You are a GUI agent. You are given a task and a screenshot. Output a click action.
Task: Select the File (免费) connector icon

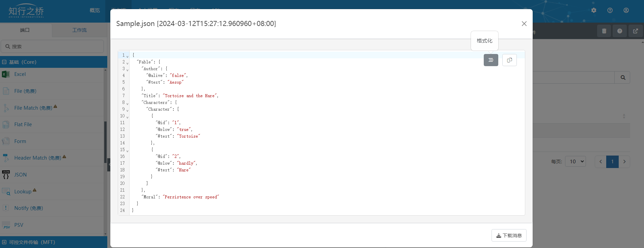[6, 91]
